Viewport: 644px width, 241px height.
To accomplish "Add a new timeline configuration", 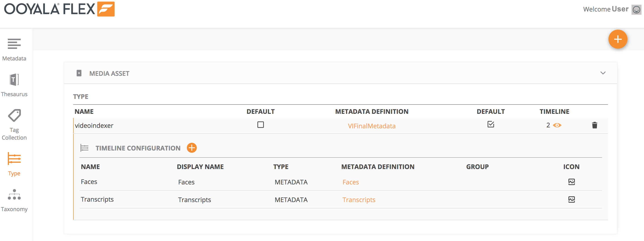I will [192, 148].
